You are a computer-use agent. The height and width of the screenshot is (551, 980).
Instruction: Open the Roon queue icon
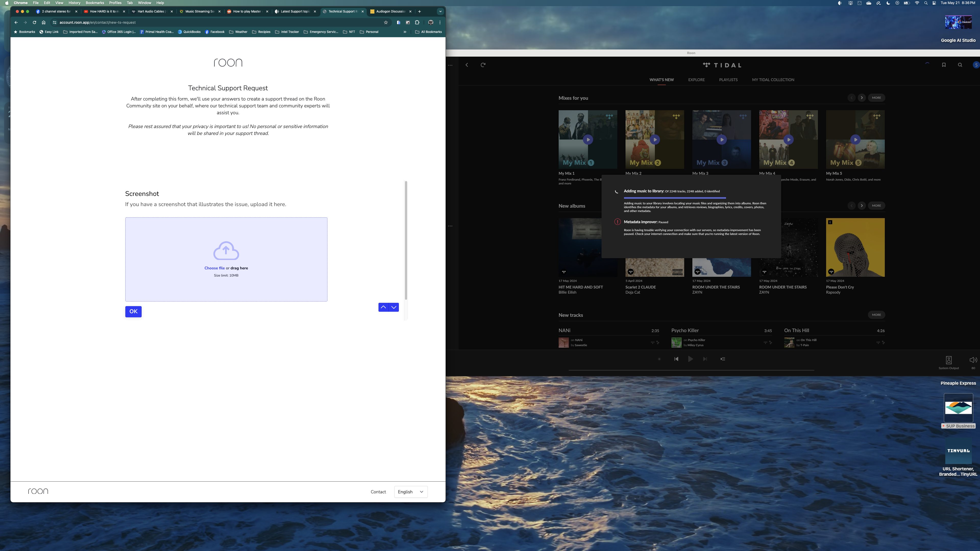click(x=722, y=359)
